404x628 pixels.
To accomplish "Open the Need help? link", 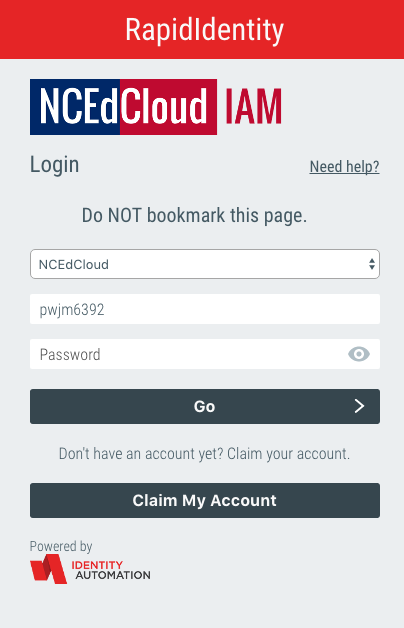I will (344, 167).
